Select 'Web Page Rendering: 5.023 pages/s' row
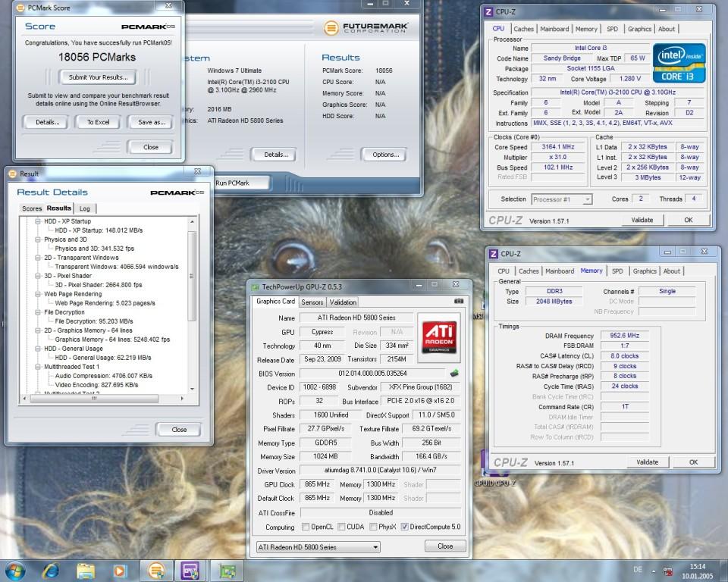The height and width of the screenshot is (582, 728). [105, 303]
